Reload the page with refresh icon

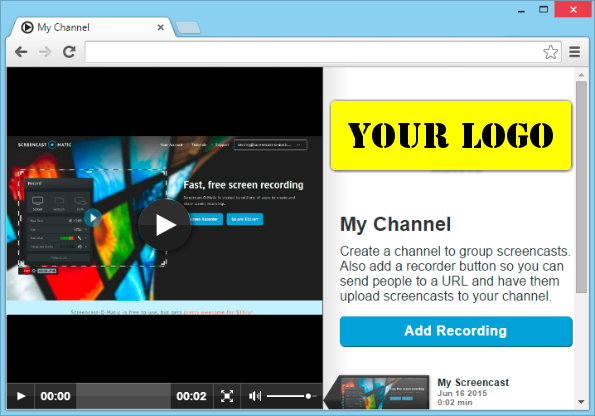[69, 52]
